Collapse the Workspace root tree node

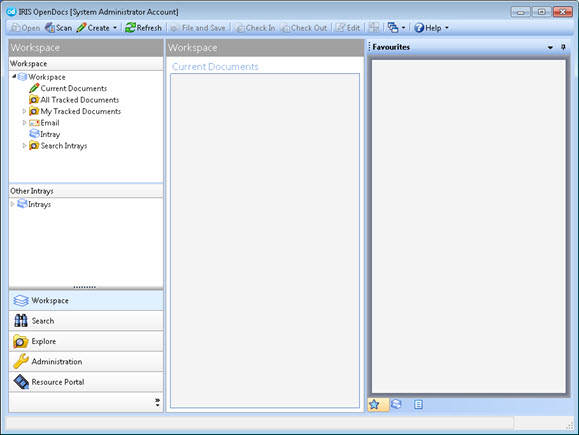[14, 76]
